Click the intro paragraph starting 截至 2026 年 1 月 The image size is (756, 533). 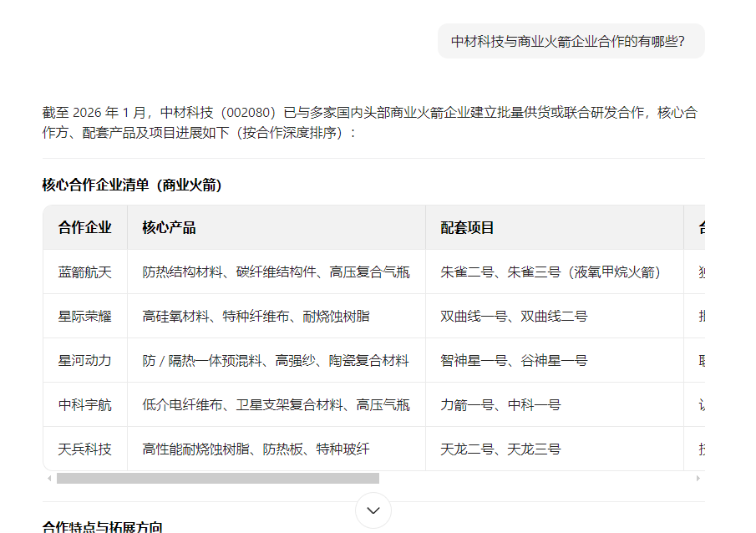pos(370,123)
